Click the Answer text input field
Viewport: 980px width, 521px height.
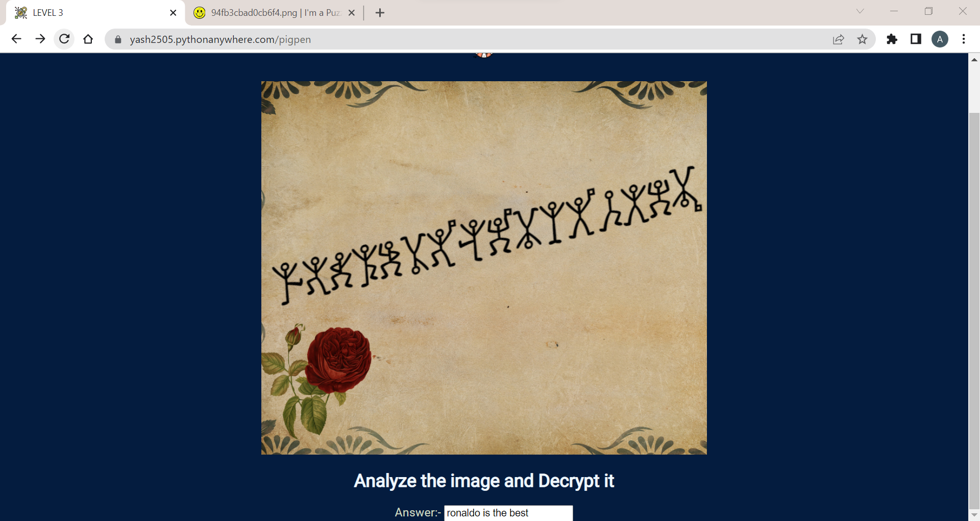(x=508, y=513)
